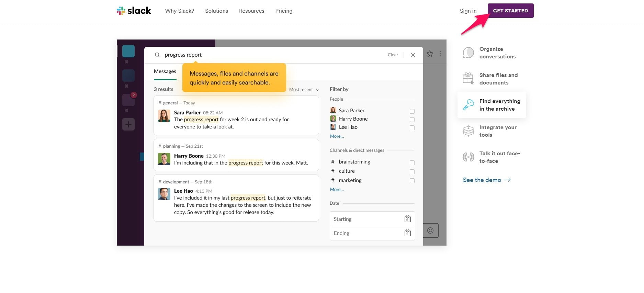Select workspace with 2 notifications badge
Image resolution: width=644 pixels, height=293 pixels.
128,100
